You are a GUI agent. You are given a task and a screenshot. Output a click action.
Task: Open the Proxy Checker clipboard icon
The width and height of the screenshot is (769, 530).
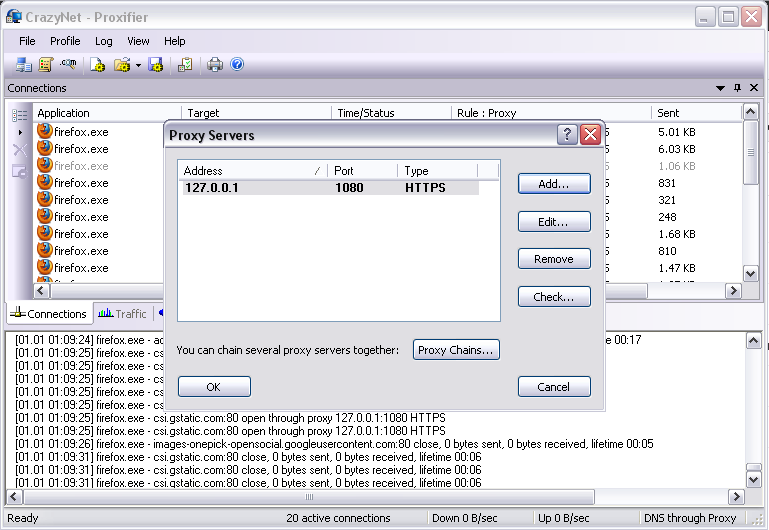click(x=185, y=65)
